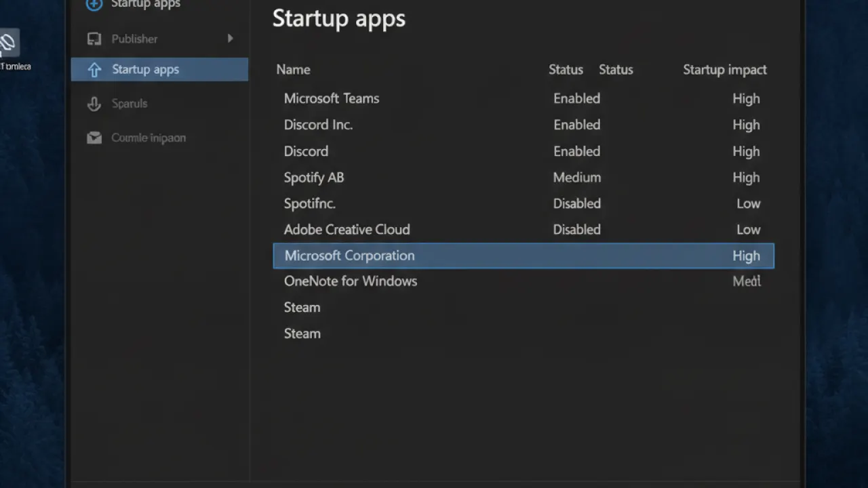Click Low impact value for Adobe Creative Cloud

click(x=749, y=229)
